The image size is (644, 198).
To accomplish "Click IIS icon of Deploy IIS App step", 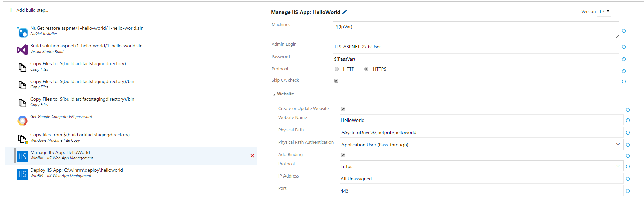I will (23, 174).
